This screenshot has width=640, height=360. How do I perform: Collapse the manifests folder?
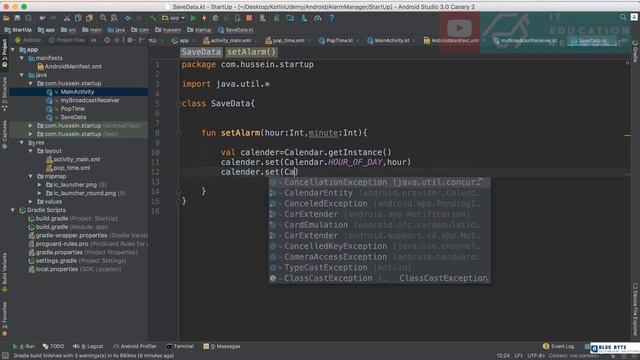point(22,58)
